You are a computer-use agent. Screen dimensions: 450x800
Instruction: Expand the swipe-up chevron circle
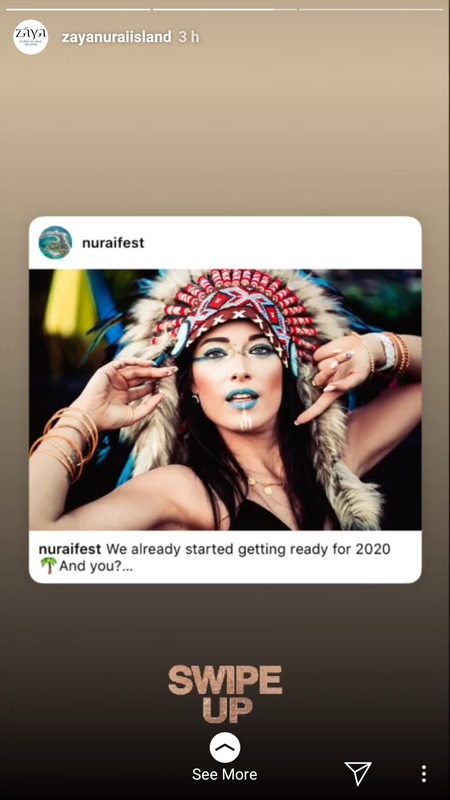(x=225, y=747)
